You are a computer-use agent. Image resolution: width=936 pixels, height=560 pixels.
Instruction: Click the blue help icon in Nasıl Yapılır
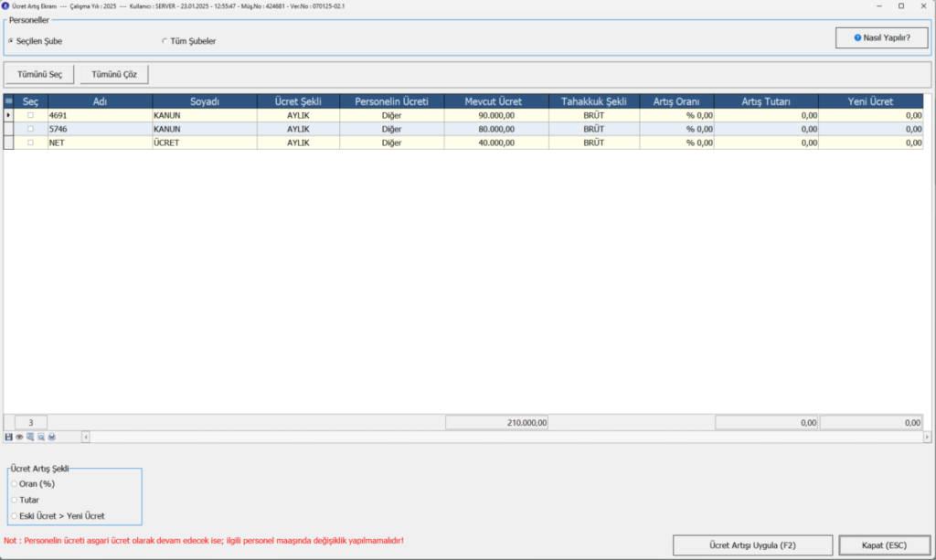(x=857, y=37)
